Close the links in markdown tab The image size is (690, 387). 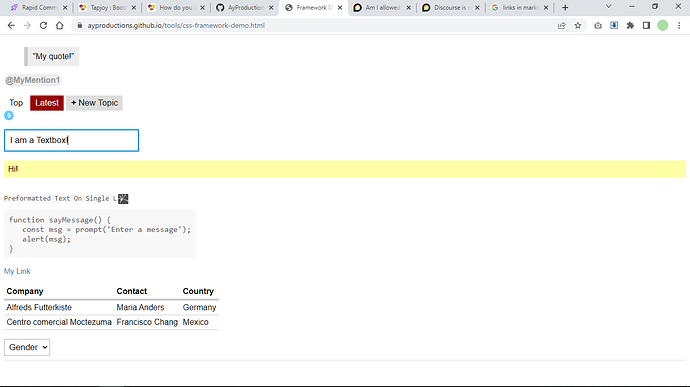[x=546, y=7]
